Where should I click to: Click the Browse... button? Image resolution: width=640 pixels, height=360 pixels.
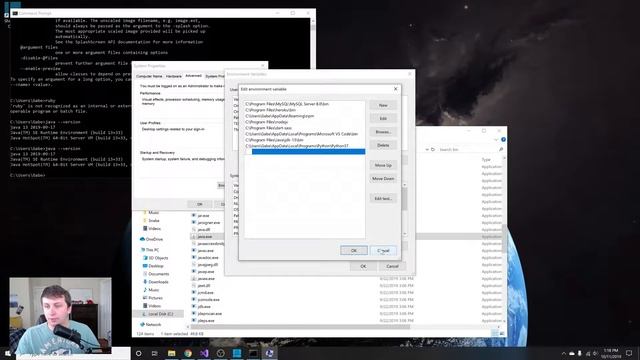[383, 132]
